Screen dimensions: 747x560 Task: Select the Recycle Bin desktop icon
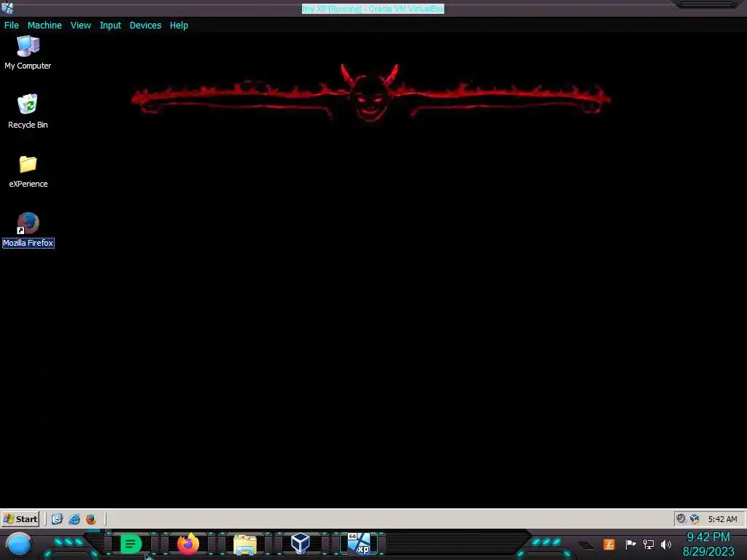(x=28, y=111)
